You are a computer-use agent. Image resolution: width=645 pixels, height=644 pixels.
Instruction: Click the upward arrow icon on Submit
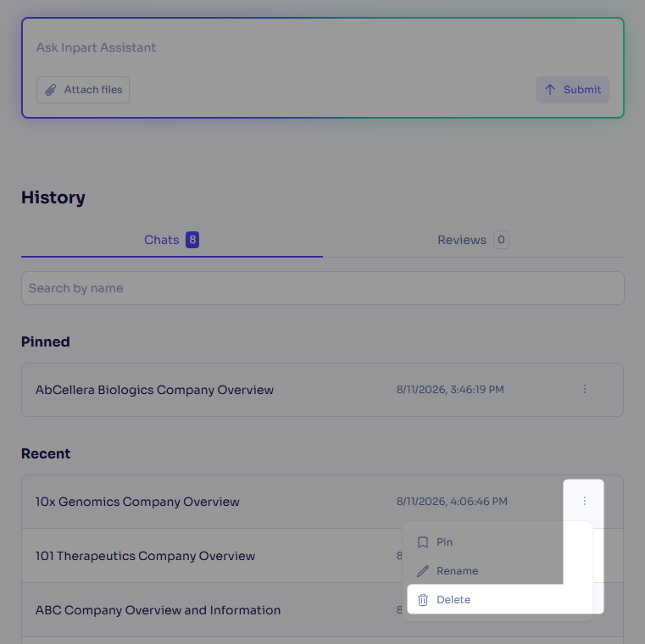point(550,90)
